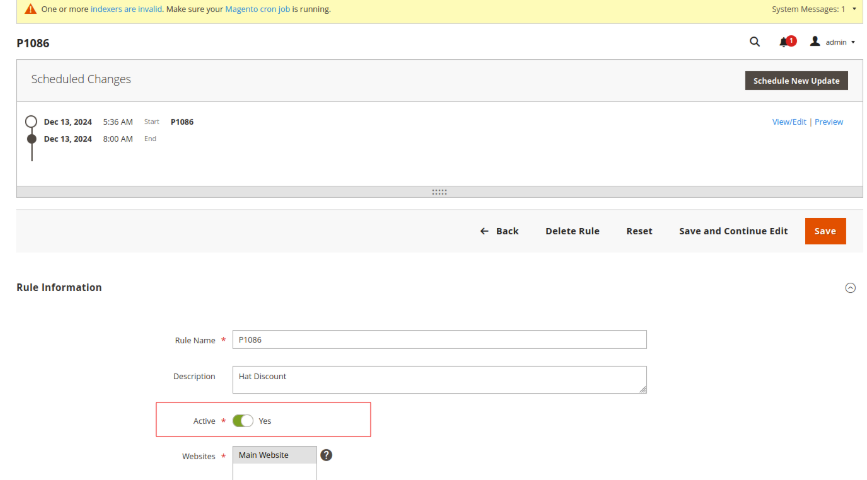Select the end timeline marker dot
867x480 pixels.
[32, 139]
